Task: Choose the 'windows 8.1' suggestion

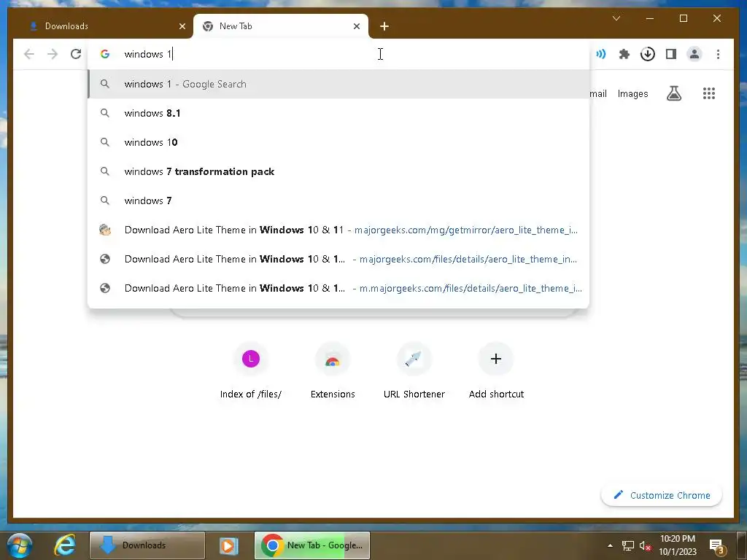Action: tap(338, 113)
